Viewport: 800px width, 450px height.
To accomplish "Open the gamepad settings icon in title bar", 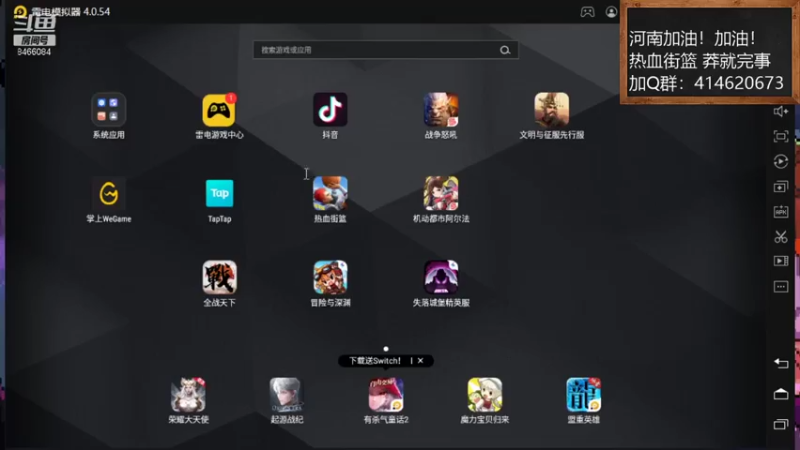I will (587, 12).
